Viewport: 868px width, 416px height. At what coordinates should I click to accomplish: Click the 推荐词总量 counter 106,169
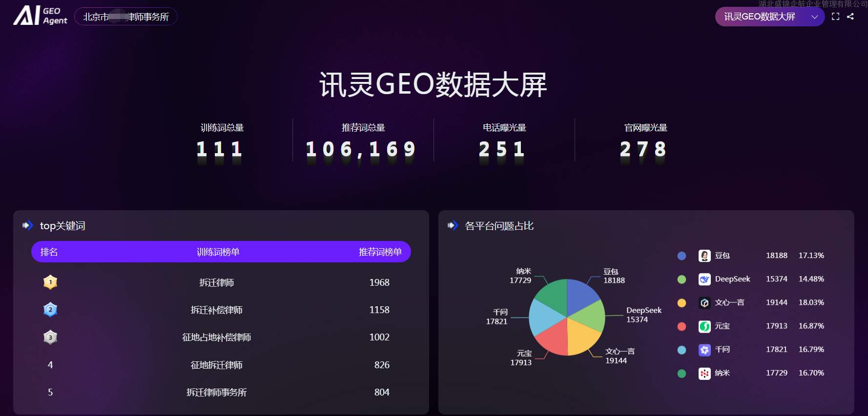[x=361, y=149]
